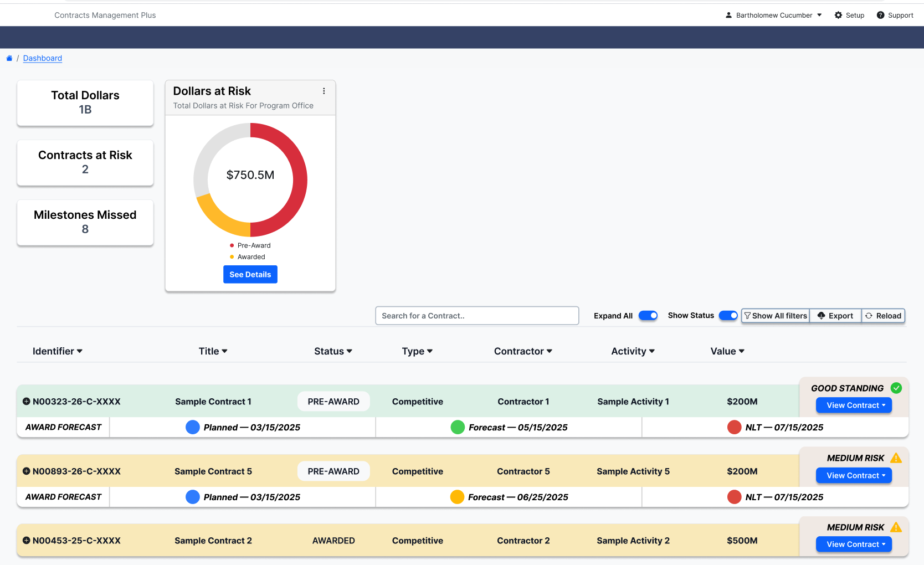This screenshot has width=924, height=565.
Task: Click the See Details button
Action: (x=250, y=275)
